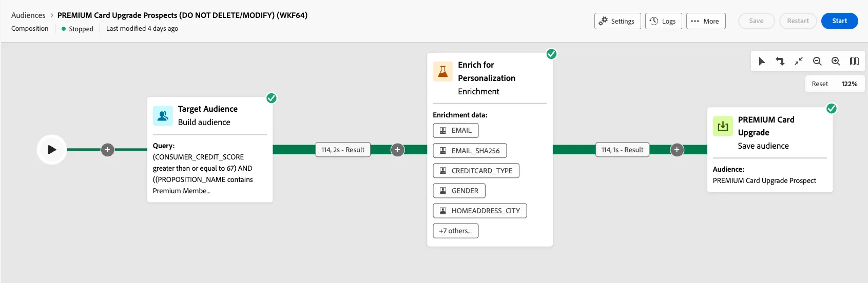Select the CREDITCARD_TYPE enrichment attribute
The image size is (868, 283).
click(x=476, y=171)
